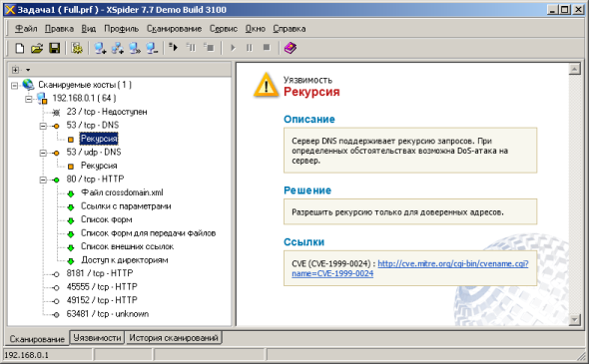
Task: Collapse Сканируемые хосты root node
Action: pyautogui.click(x=15, y=85)
